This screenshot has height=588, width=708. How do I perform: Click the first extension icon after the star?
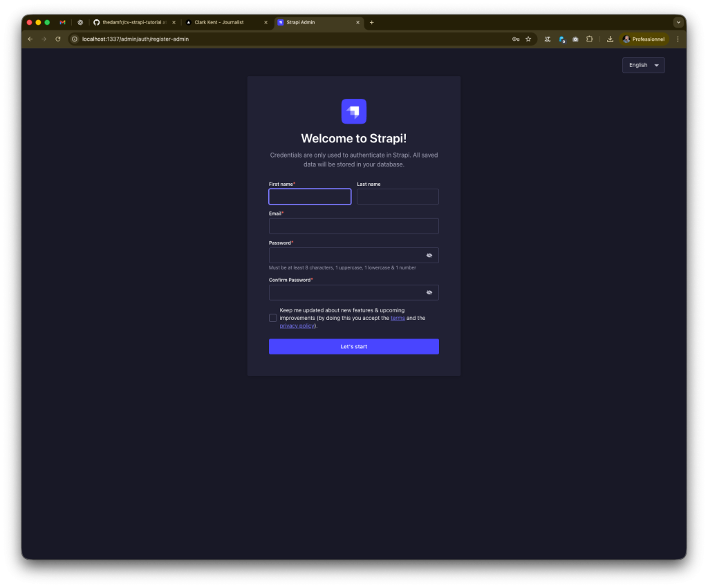pyautogui.click(x=548, y=39)
